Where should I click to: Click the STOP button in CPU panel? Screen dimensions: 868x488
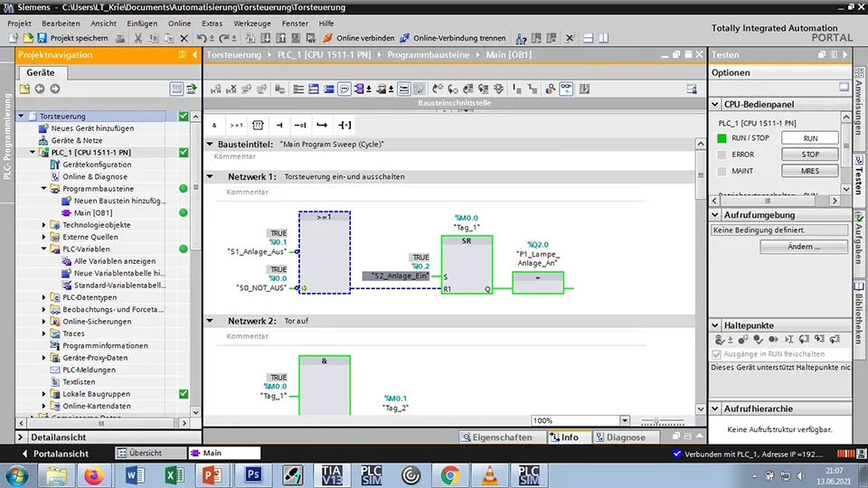tap(810, 155)
